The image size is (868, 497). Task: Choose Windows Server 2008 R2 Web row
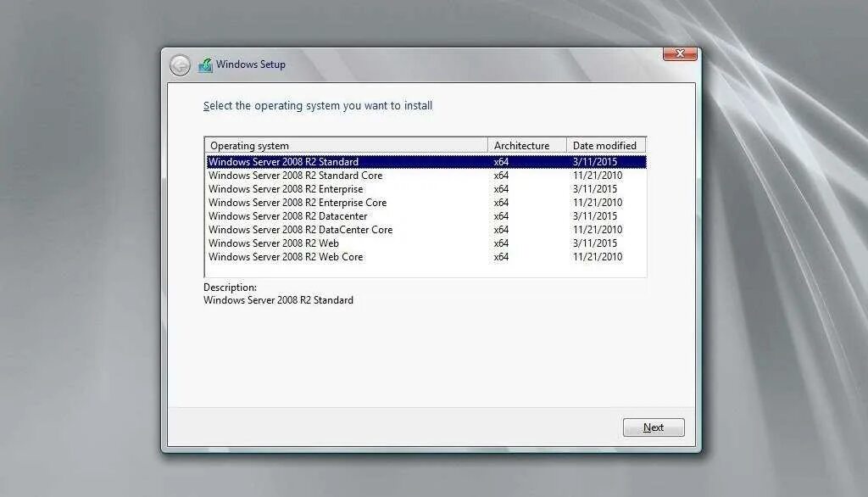coord(426,243)
